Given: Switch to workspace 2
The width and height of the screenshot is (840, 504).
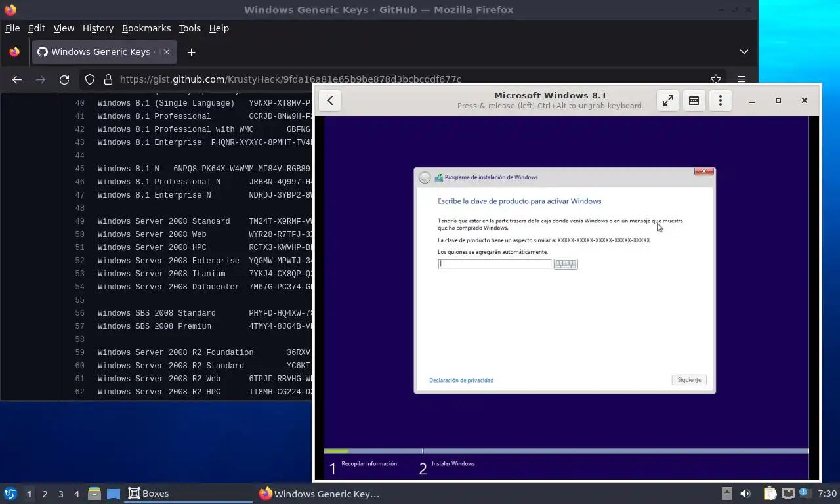Looking at the screenshot, I should coord(45,493).
